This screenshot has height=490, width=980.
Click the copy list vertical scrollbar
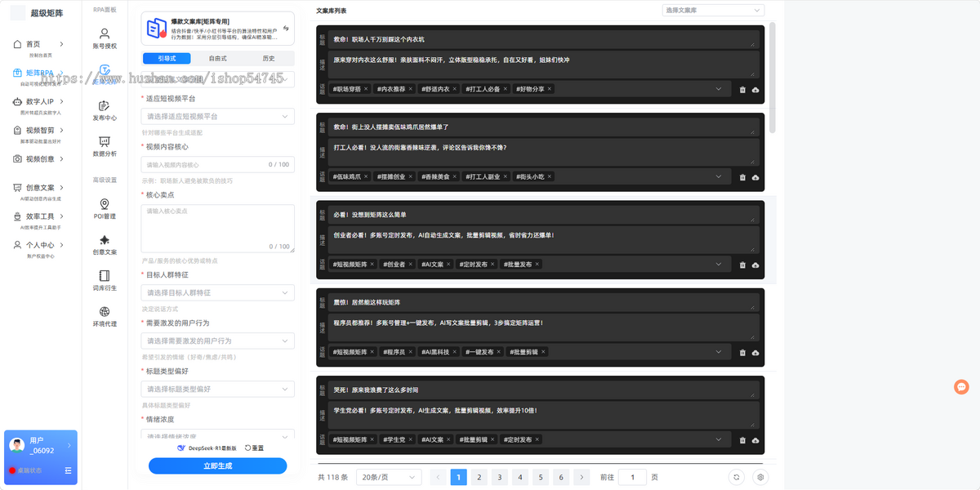point(772,79)
